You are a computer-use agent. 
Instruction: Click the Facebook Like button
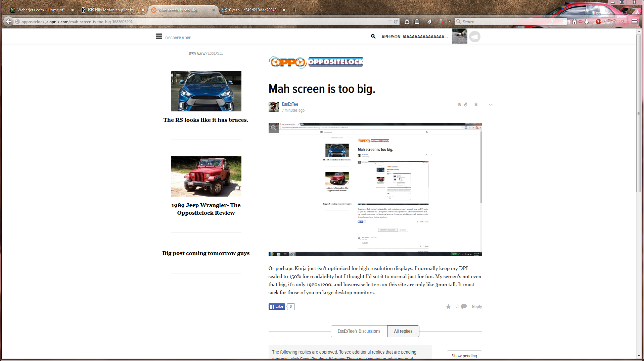click(x=277, y=307)
